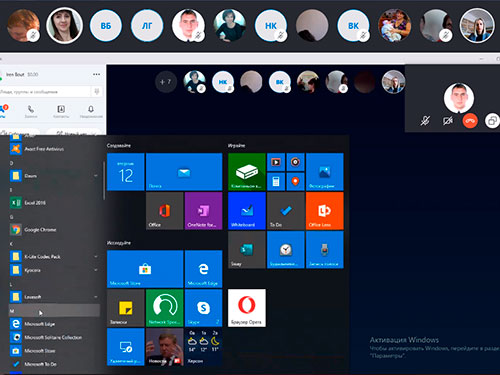Open the Network Speed Test tile

[x=165, y=308]
